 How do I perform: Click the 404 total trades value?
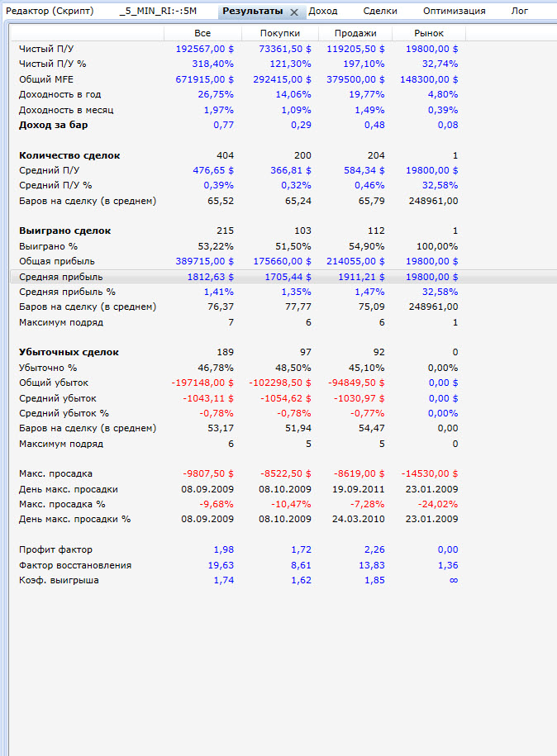(x=226, y=155)
